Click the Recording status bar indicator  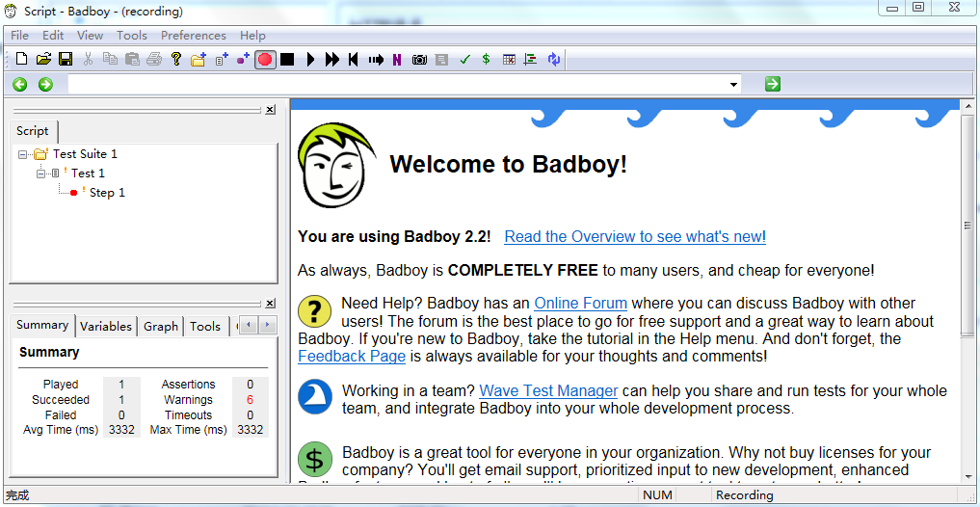[744, 495]
